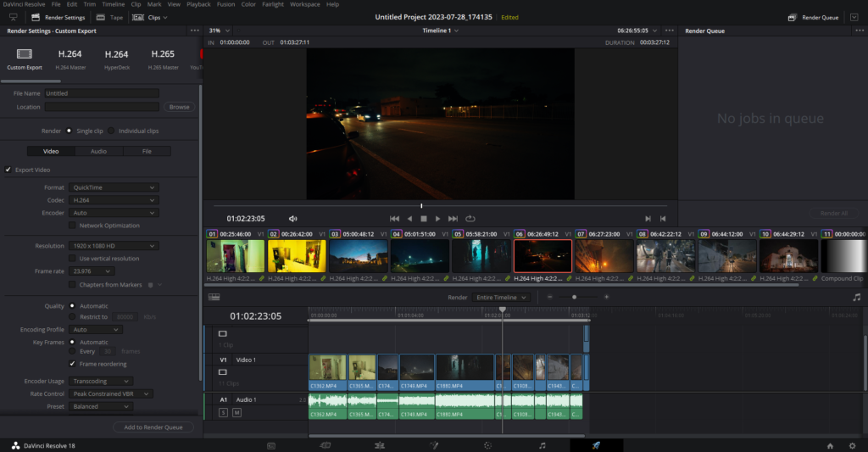Image resolution: width=868 pixels, height=452 pixels.
Task: Open the Fairlight menu in menu bar
Action: [x=273, y=4]
